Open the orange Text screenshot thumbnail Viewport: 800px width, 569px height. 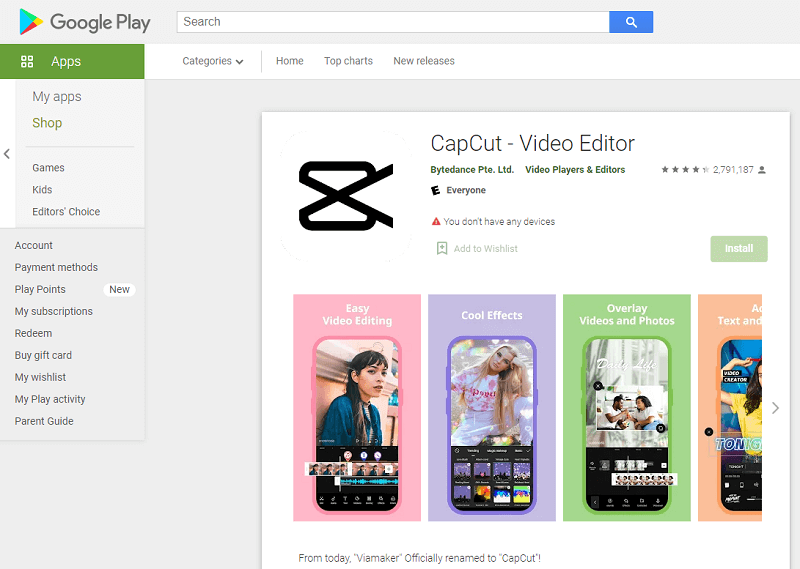pyautogui.click(x=730, y=408)
